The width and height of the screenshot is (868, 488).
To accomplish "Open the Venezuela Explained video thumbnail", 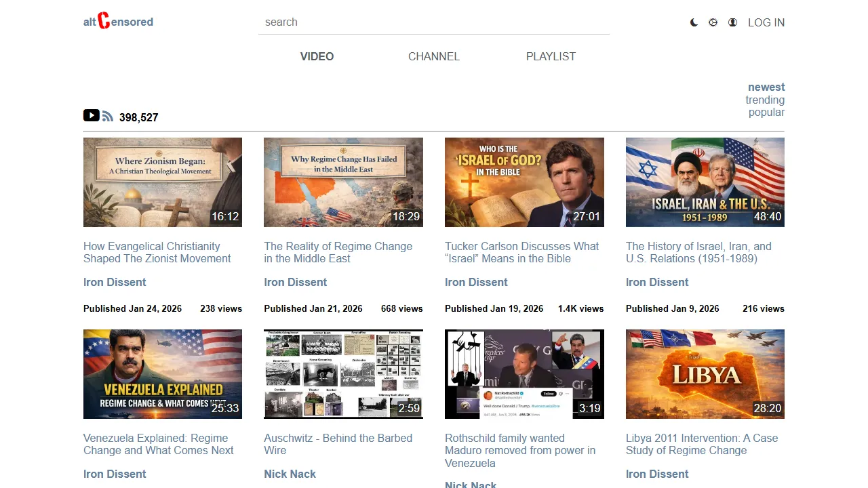I will [162, 373].
